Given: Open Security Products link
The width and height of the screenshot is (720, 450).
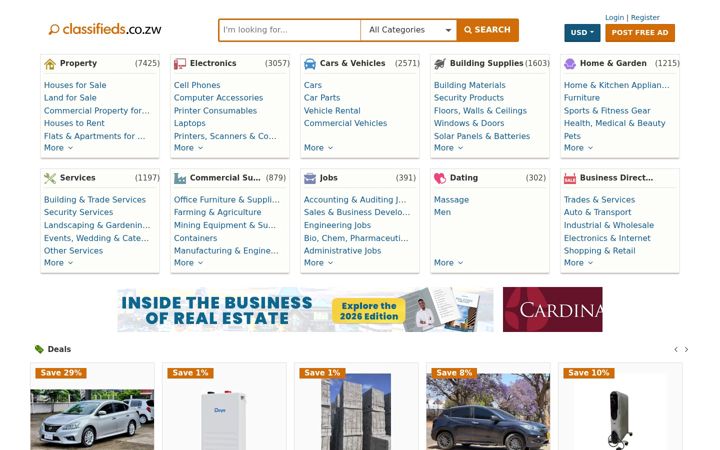Looking at the screenshot, I should [x=469, y=98].
